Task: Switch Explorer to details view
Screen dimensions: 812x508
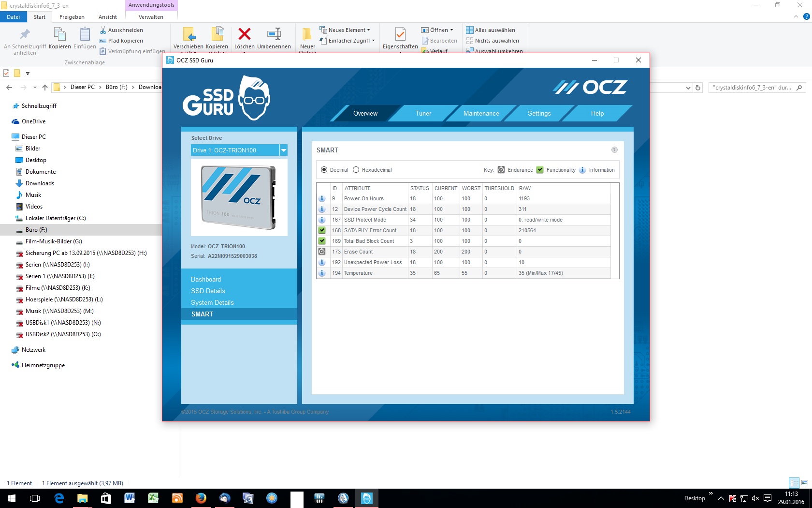Action: 794,483
